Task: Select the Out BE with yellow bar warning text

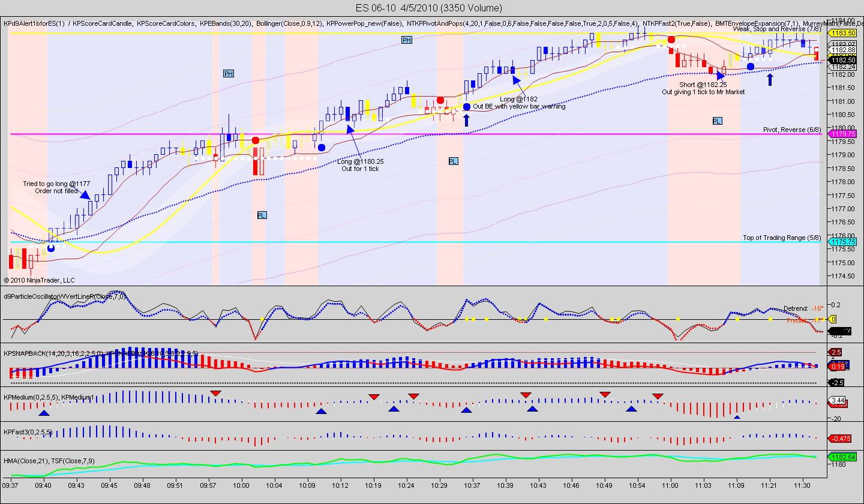Action: (519, 106)
